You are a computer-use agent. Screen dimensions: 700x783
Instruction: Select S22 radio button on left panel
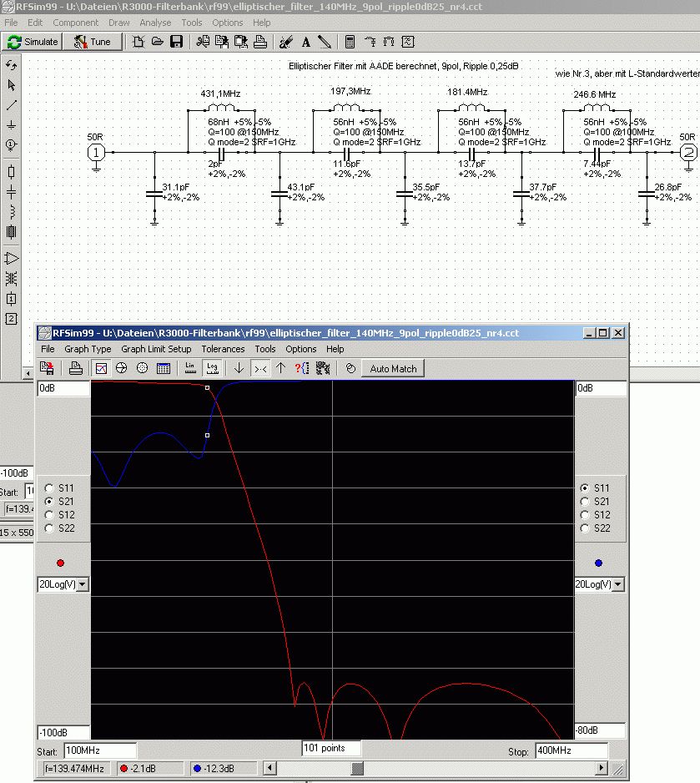point(49,528)
